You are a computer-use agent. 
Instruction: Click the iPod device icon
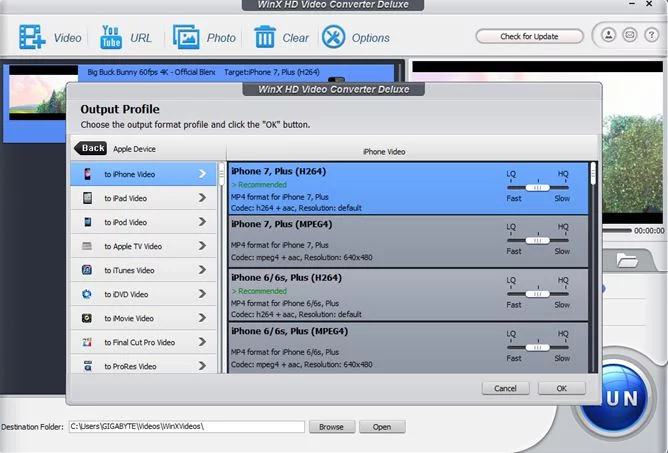[87, 222]
